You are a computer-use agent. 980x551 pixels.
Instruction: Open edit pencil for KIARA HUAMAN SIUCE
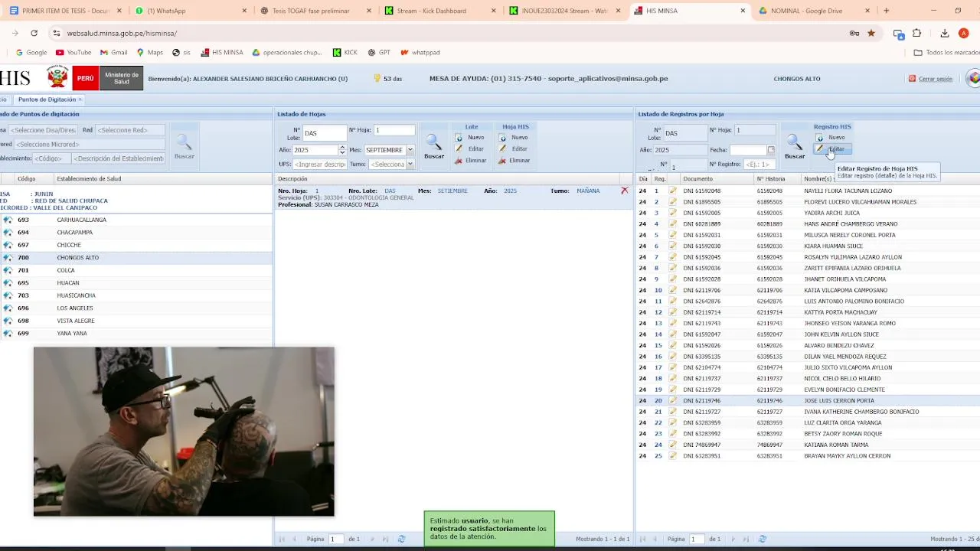click(673, 246)
